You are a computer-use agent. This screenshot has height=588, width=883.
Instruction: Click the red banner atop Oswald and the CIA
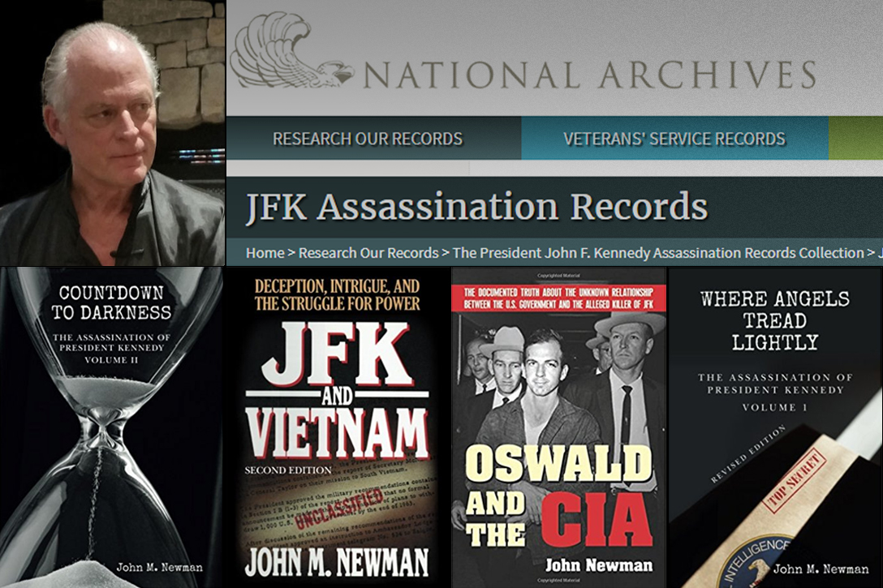[x=558, y=298]
